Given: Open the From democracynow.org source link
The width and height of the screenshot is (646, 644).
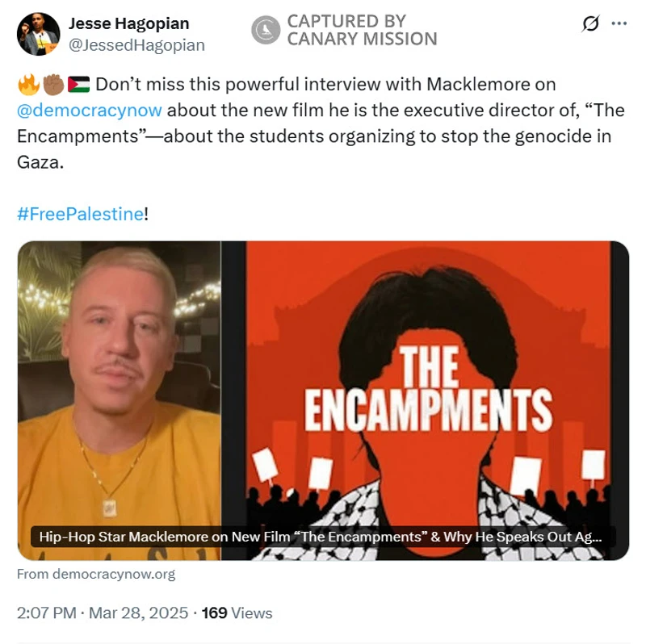Looking at the screenshot, I should (x=96, y=574).
